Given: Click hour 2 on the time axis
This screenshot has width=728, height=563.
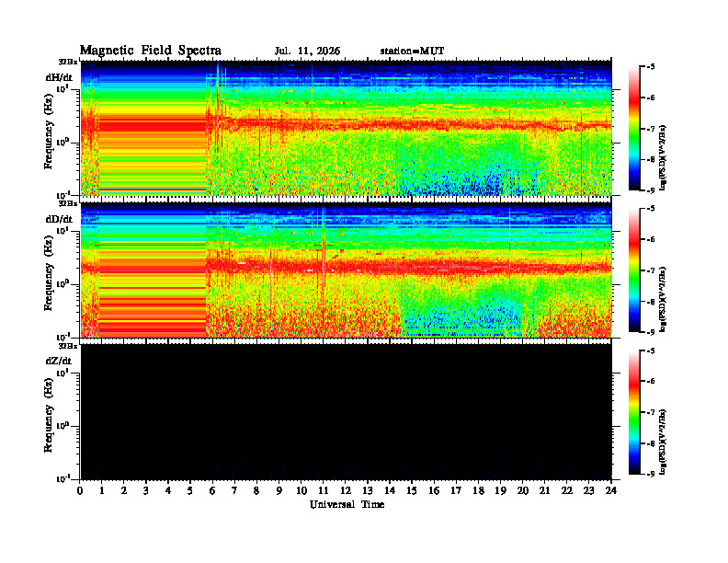Looking at the screenshot, I should 124,490.
